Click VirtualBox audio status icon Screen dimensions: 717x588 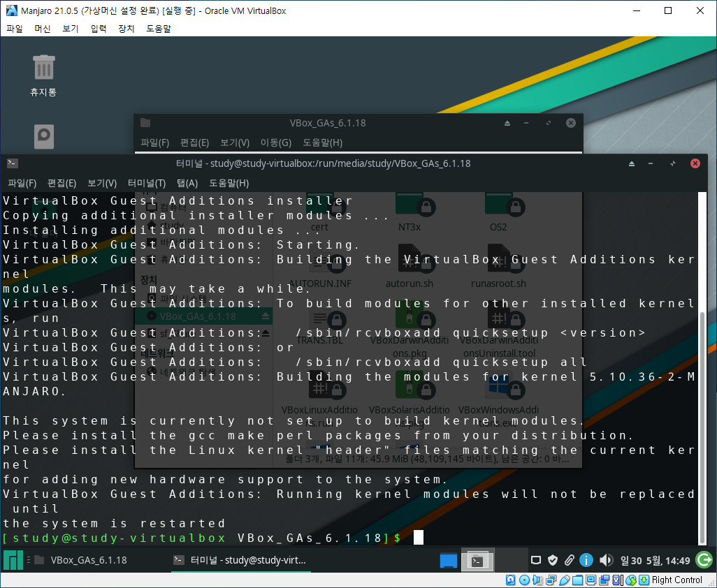click(538, 580)
